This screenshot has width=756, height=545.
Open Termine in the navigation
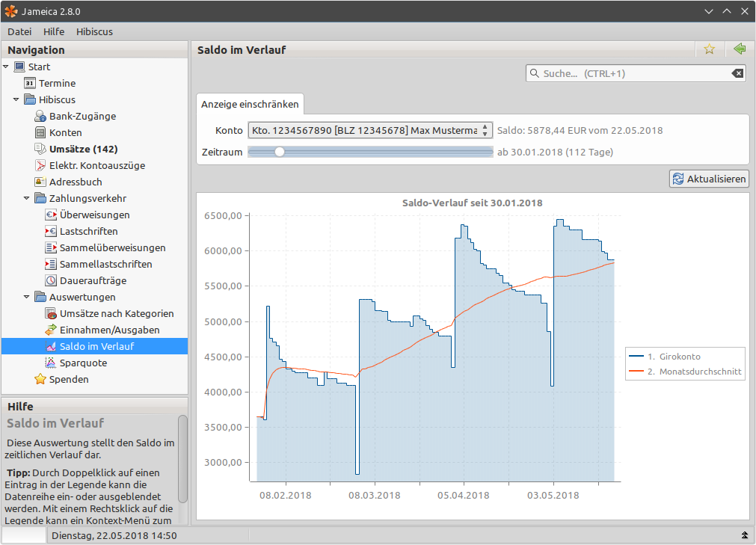(x=58, y=83)
